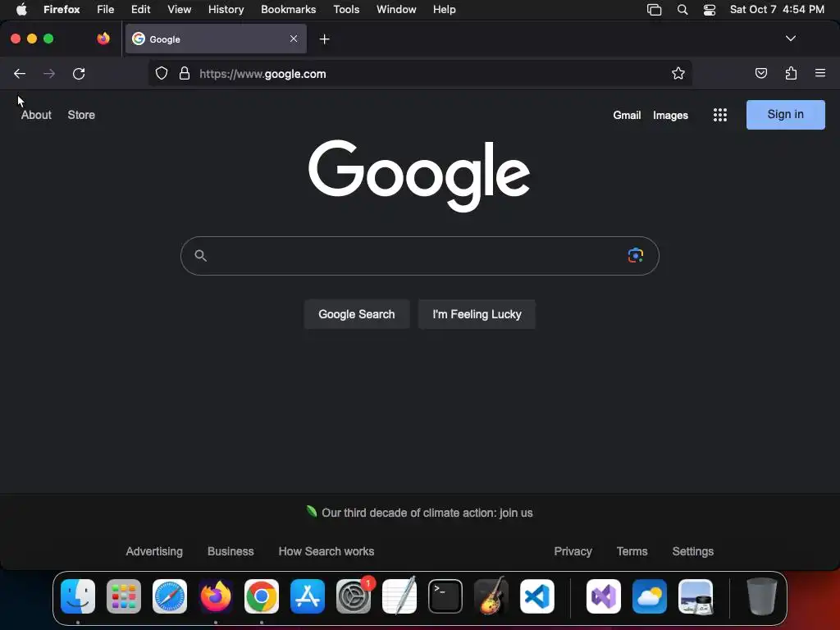Click Firefox icon in the Dock
This screenshot has height=630, width=840.
pyautogui.click(x=216, y=596)
